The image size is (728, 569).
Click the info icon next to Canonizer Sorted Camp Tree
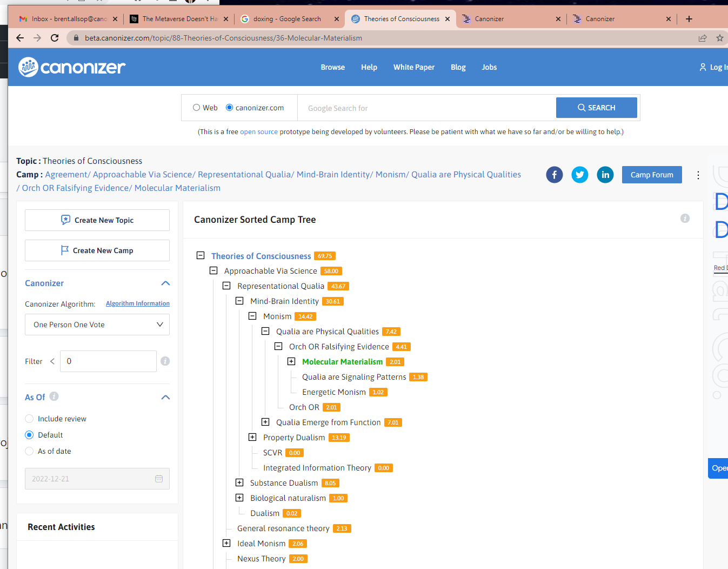point(685,218)
